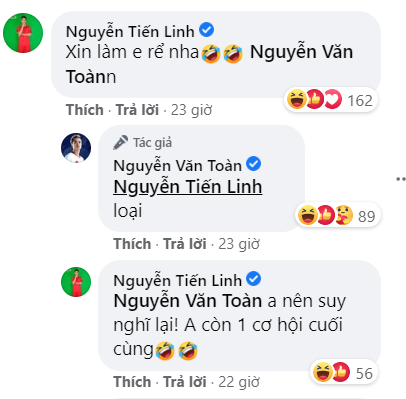406x399 pixels.
Task: Click the Tác giả author pen icon
Action: click(x=120, y=142)
